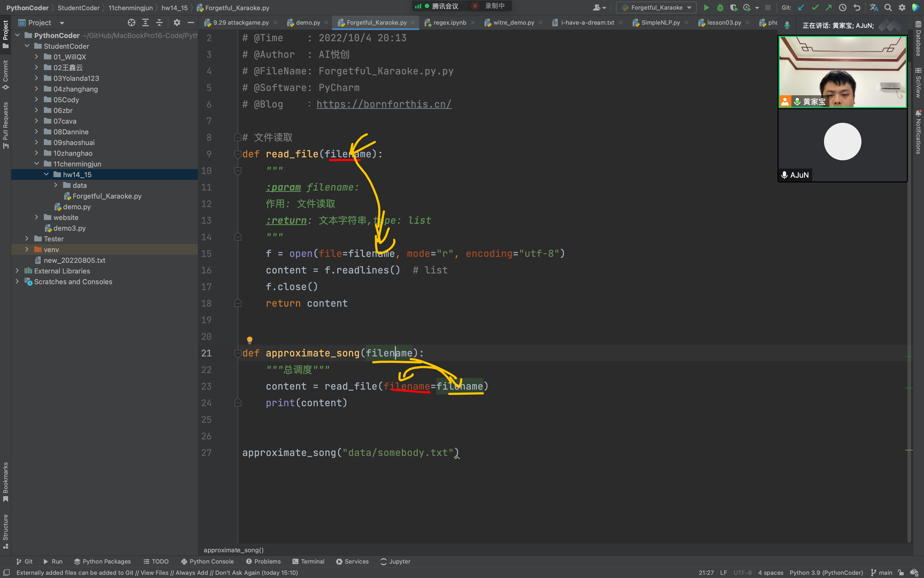Expand Scratches and Consoles node
The height and width of the screenshot is (578, 924).
[17, 281]
